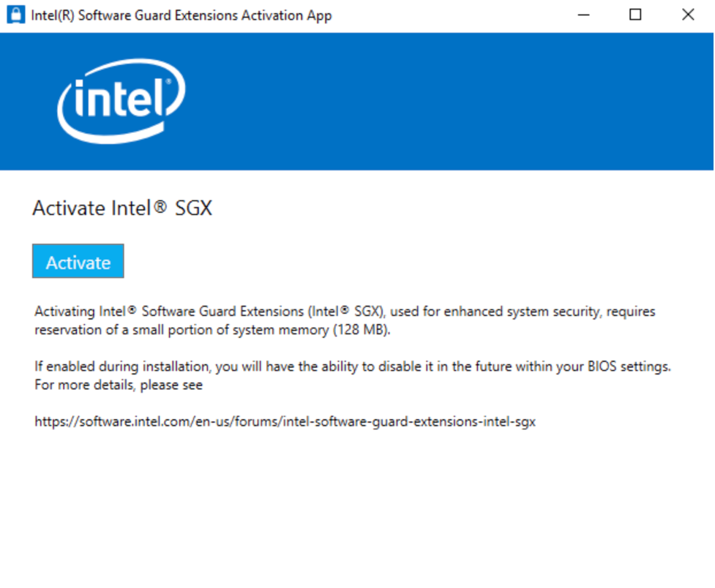Open the software.intel.com SGX forum URL
This screenshot has width=715, height=588.
(x=285, y=422)
